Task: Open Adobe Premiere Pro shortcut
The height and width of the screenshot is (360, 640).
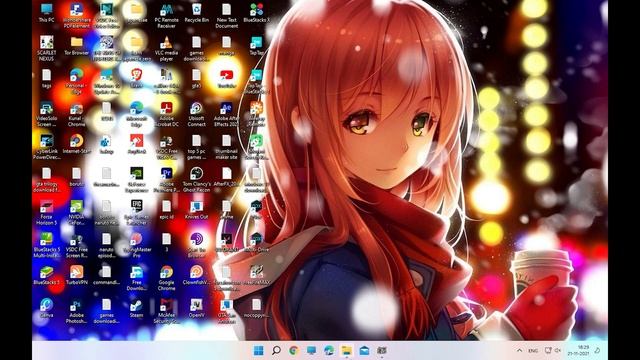Action: pos(167,180)
